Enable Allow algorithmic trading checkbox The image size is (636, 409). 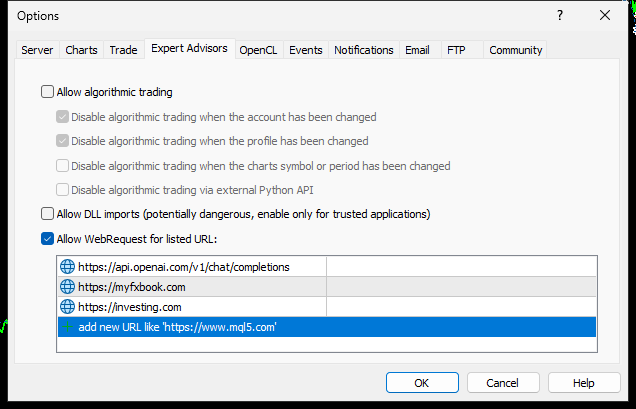47,92
